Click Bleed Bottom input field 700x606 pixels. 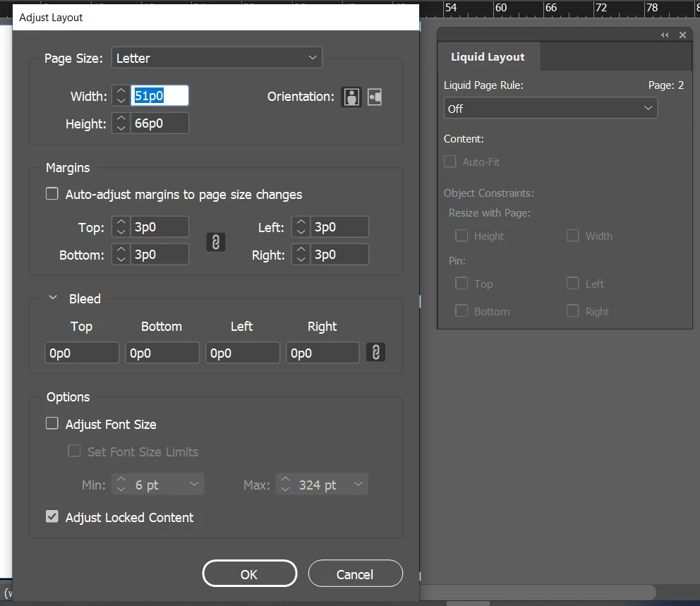tap(162, 353)
